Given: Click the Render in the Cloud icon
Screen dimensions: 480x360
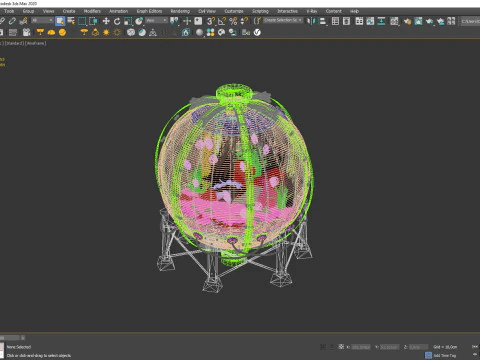Looking at the screenshot, I should tap(440, 21).
